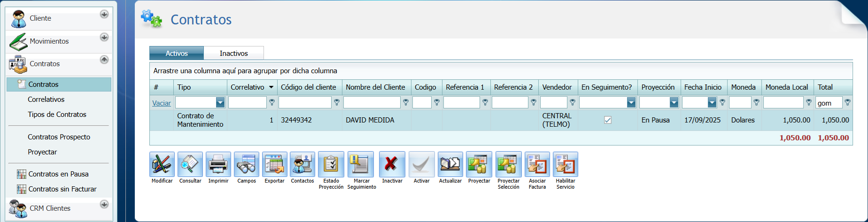Select the highlighted Contratos sidebar entry
This screenshot has height=222, width=868.
tap(59, 84)
